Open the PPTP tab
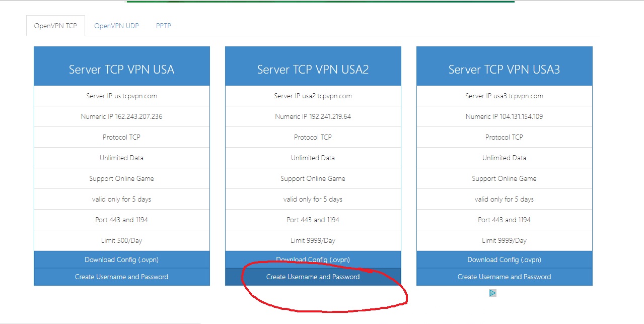644x324 pixels. [163, 25]
